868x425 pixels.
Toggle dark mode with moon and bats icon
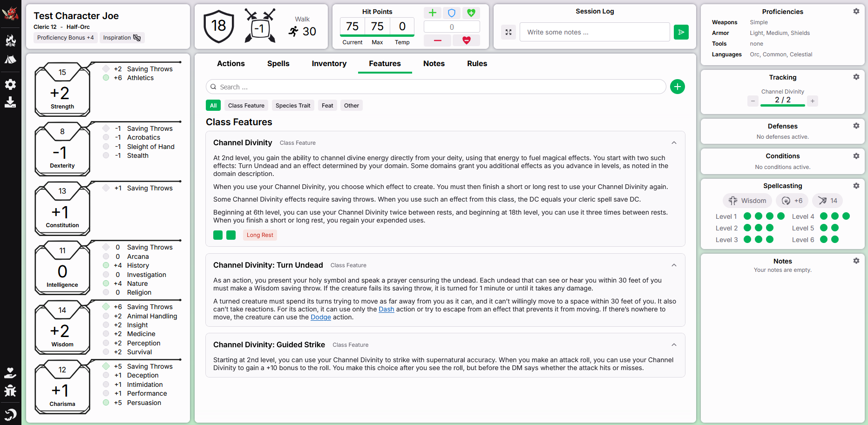(10, 414)
